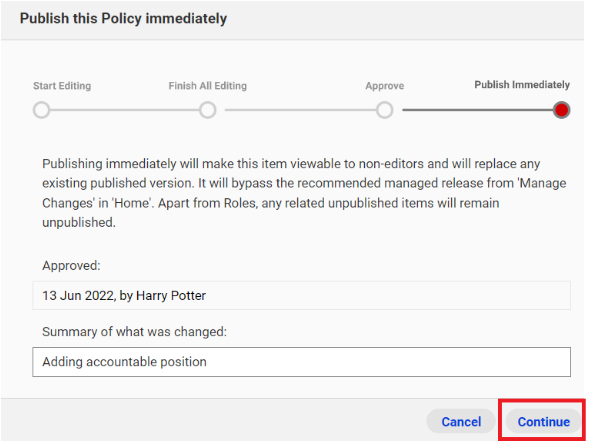Click the Continue button
This screenshot has height=446, width=590.
(x=544, y=422)
